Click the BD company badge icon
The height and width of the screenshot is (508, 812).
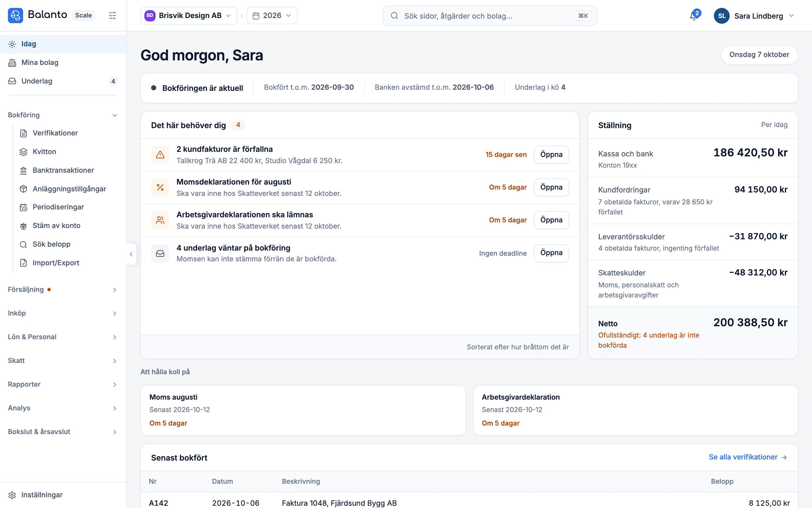150,16
